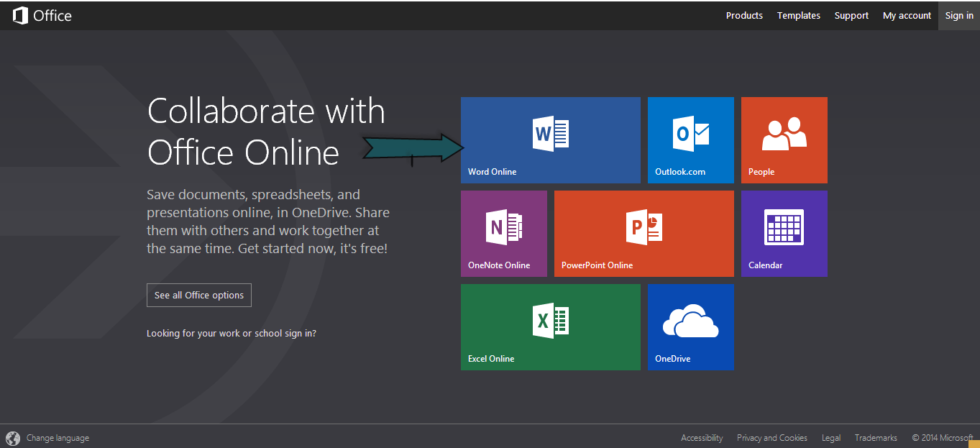Viewport: 980px width, 448px height.
Task: Go to the Support menu item
Action: point(851,15)
